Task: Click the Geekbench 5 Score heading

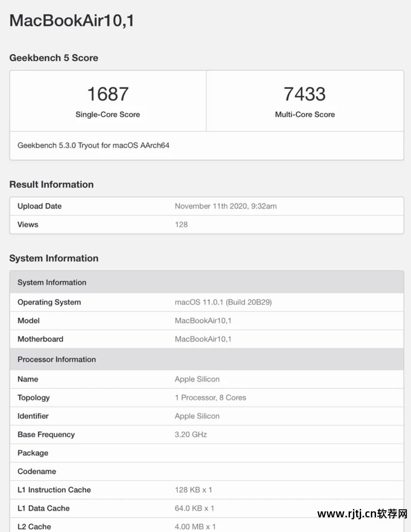Action: coord(54,58)
